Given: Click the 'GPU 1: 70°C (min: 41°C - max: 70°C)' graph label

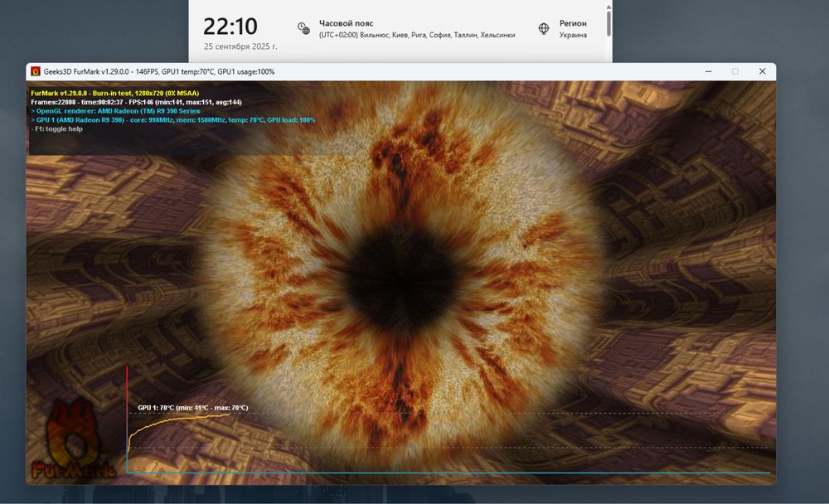Looking at the screenshot, I should coord(193,408).
